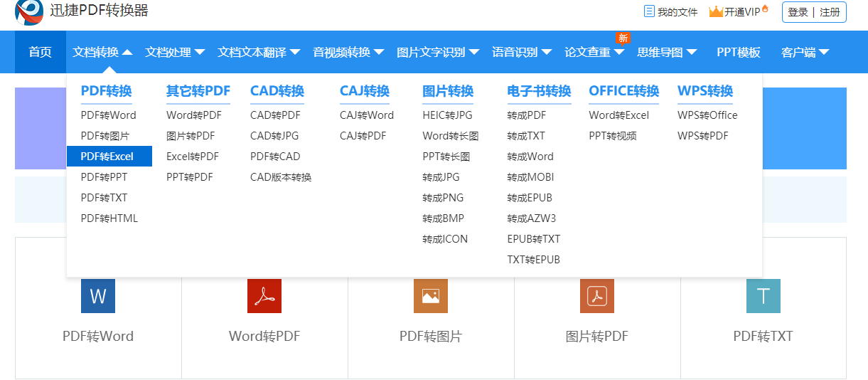
Task: Choose EPUB转TXT menu entry
Action: pyautogui.click(x=534, y=239)
